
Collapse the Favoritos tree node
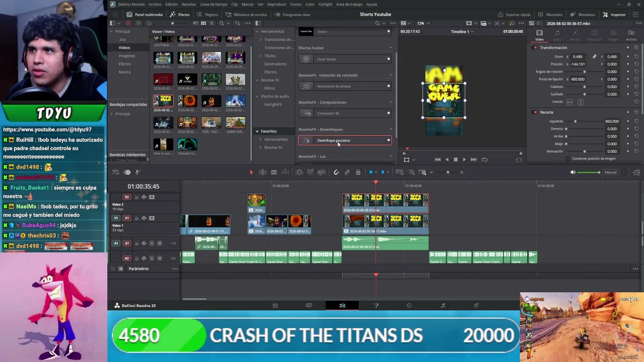(257, 131)
